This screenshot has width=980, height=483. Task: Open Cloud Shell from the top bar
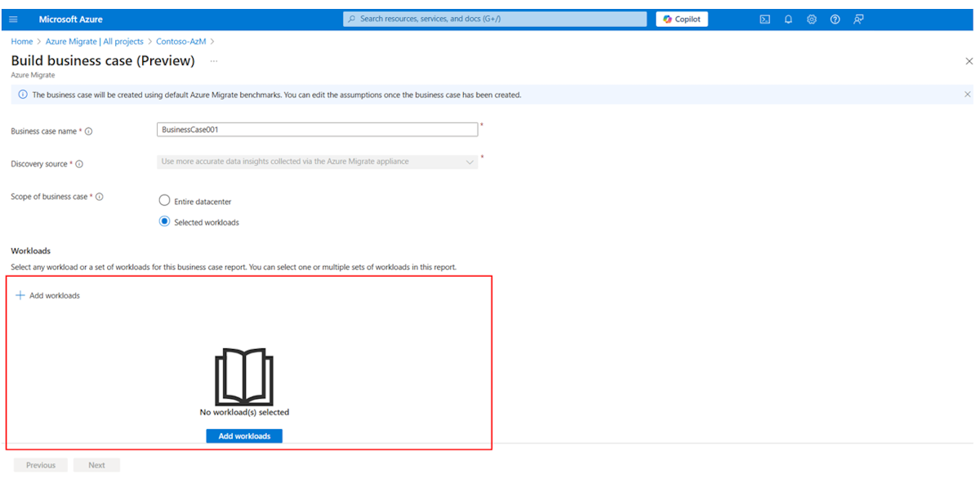point(764,19)
